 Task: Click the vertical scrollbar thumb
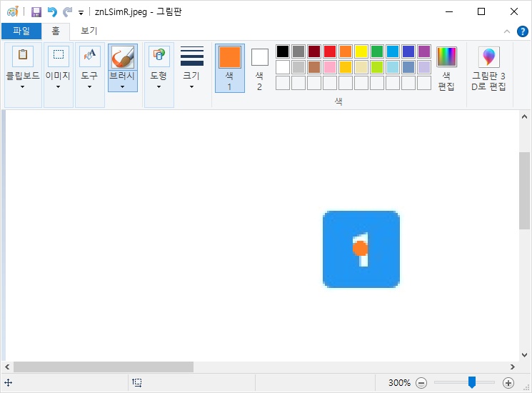(x=524, y=191)
